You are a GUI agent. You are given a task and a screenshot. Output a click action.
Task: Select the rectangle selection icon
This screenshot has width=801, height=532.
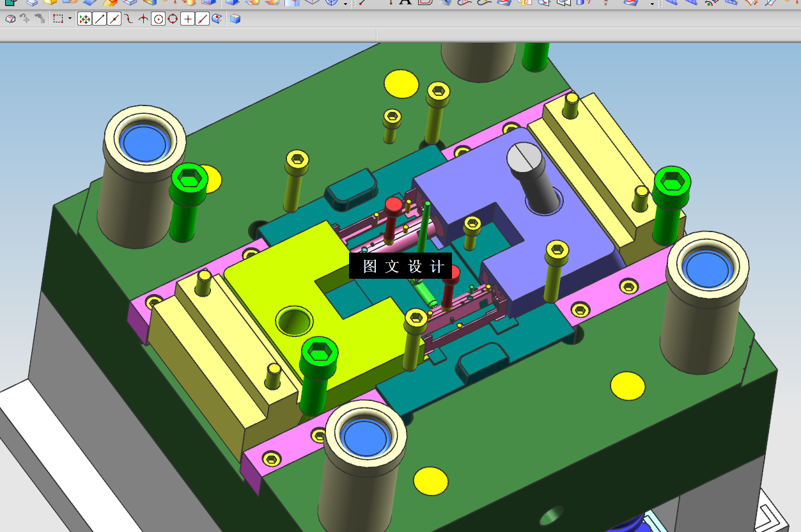[58, 19]
